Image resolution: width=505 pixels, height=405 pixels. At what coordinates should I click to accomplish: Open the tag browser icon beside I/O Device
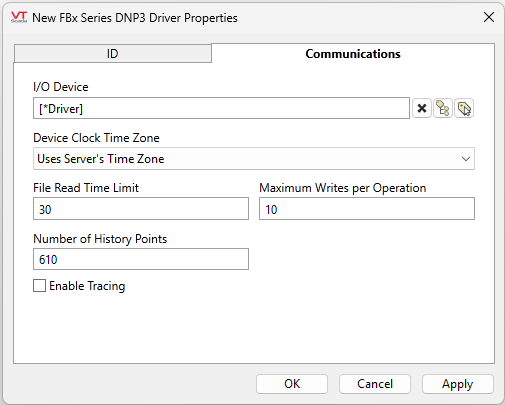[443, 108]
